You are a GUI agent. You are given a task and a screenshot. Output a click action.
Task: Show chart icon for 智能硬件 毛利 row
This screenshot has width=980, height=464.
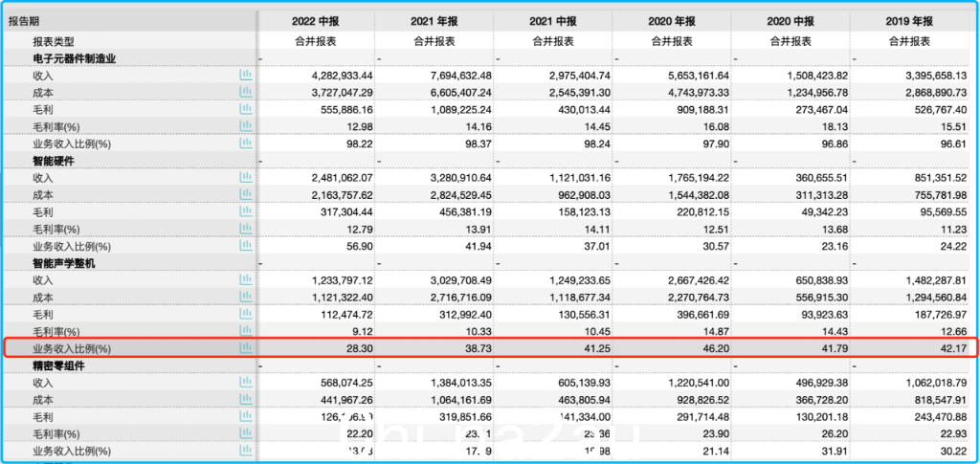point(246,211)
